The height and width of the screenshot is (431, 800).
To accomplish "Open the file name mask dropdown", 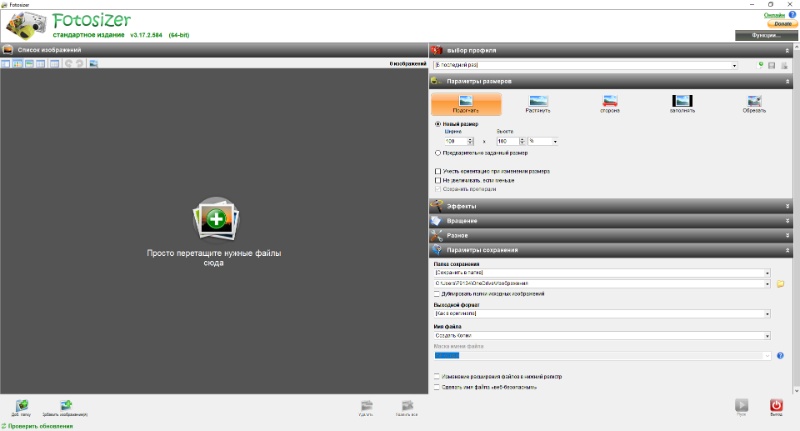I will click(x=767, y=356).
